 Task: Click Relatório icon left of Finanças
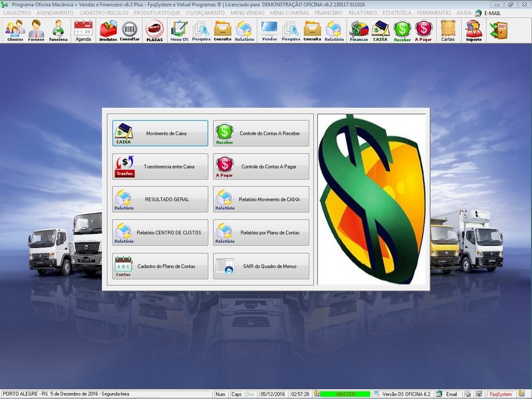(x=334, y=31)
